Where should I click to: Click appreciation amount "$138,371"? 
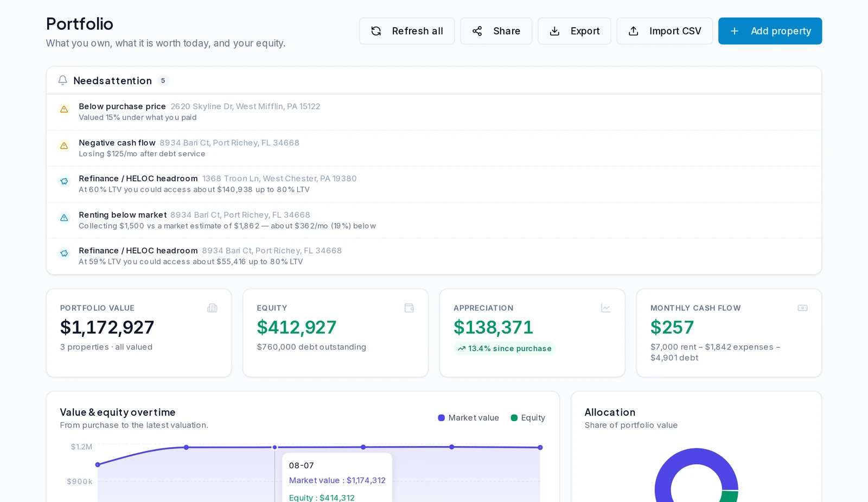[x=494, y=327]
